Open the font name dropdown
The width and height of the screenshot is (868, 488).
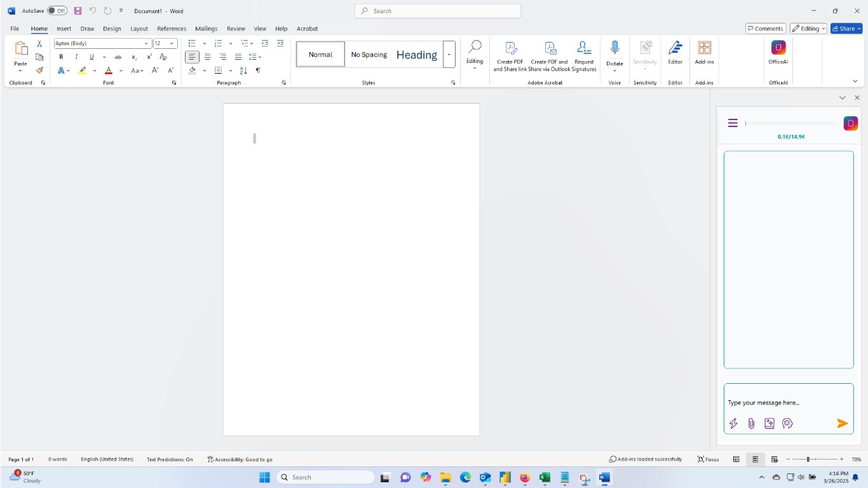[146, 43]
